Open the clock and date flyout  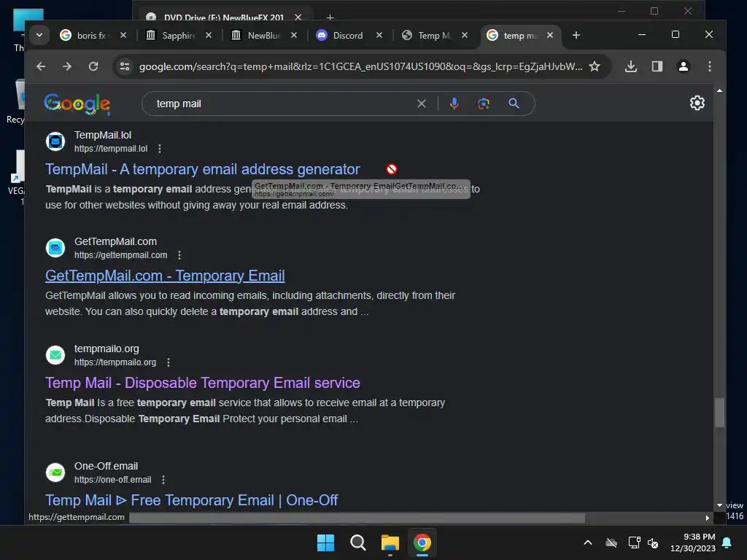click(693, 542)
